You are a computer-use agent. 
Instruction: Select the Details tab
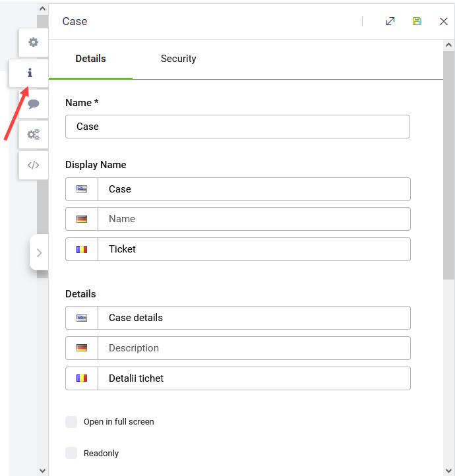90,59
